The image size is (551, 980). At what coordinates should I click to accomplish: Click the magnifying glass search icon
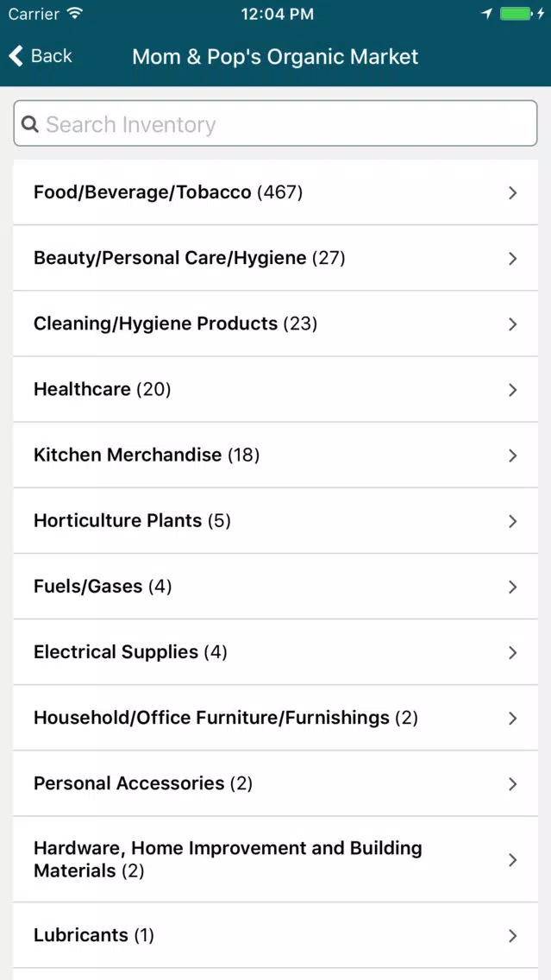29,123
